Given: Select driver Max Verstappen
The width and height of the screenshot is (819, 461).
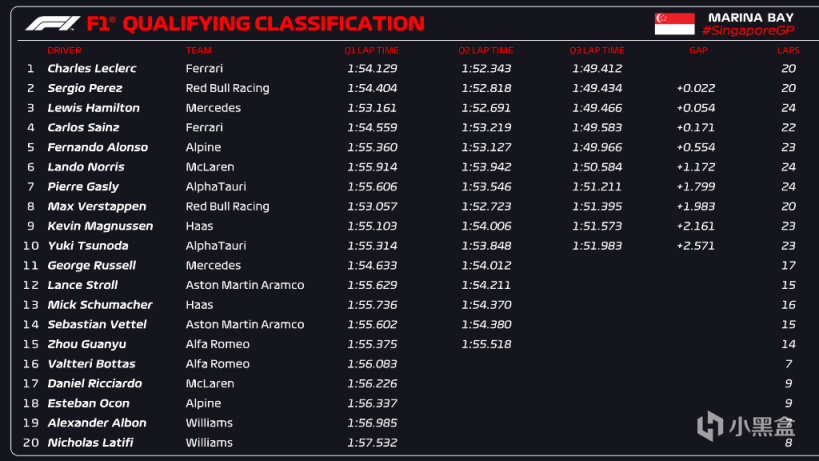Looking at the screenshot, I should pos(91,206).
